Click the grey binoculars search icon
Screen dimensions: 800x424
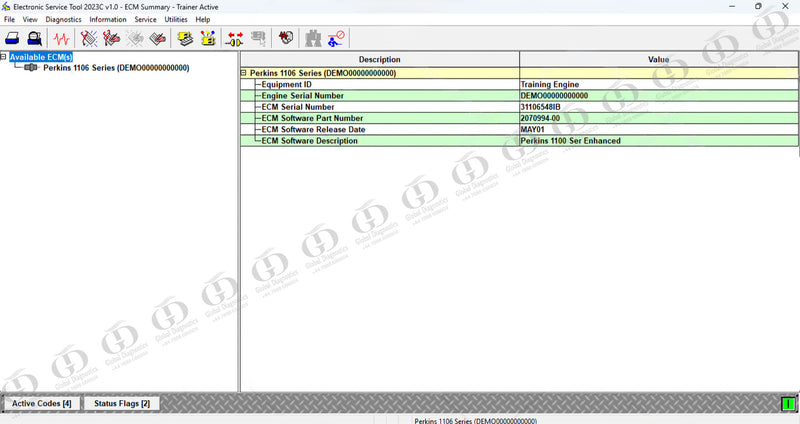click(313, 38)
